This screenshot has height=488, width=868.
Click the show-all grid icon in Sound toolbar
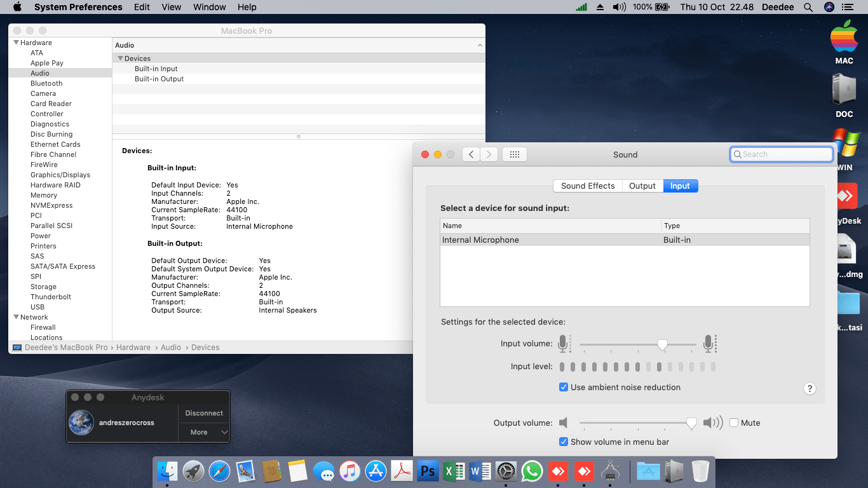tap(515, 154)
